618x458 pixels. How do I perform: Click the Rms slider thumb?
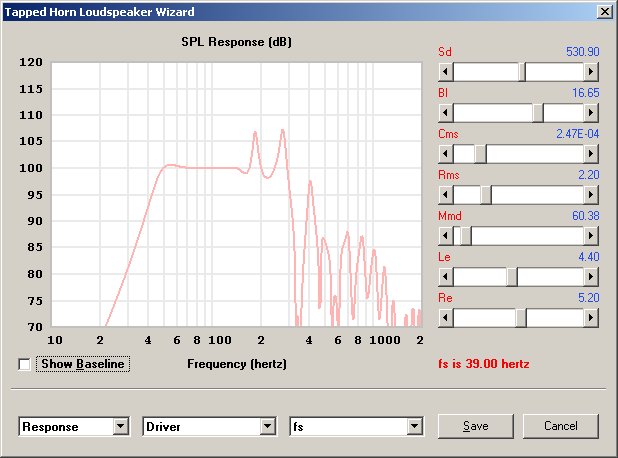(486, 195)
